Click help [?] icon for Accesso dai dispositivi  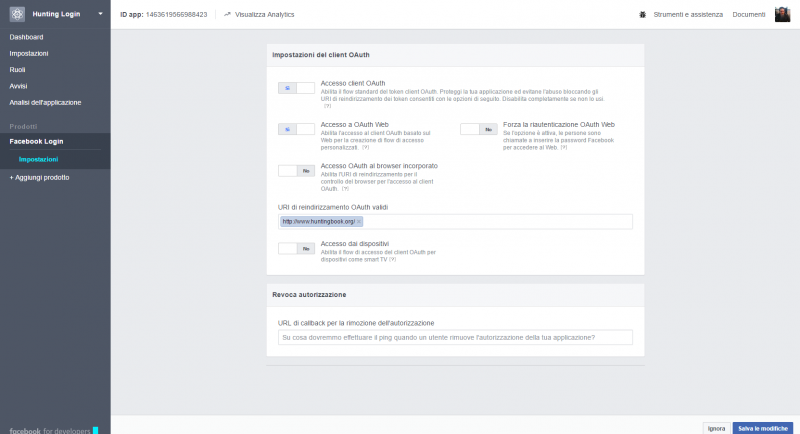click(392, 260)
